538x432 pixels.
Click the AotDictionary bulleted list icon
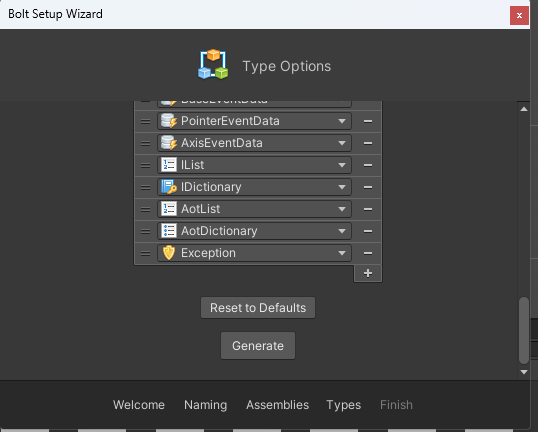169,231
